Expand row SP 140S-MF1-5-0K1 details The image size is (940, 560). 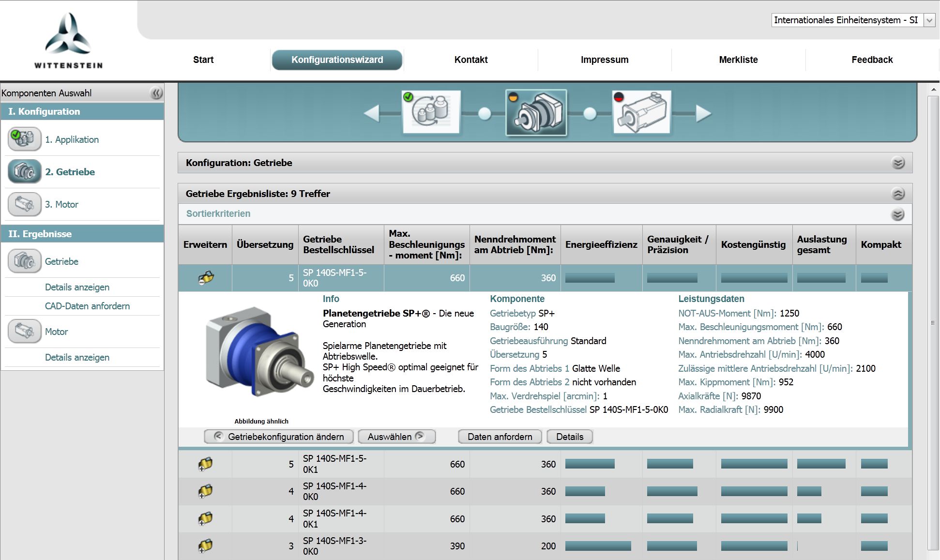[205, 464]
